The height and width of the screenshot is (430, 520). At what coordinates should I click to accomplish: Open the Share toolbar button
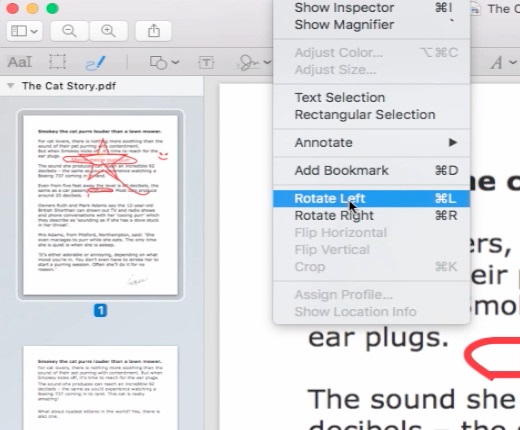point(153,31)
